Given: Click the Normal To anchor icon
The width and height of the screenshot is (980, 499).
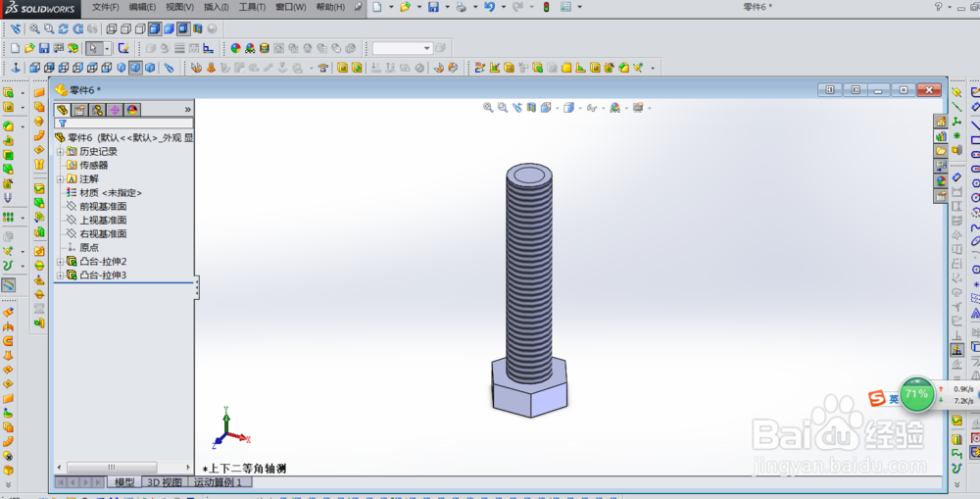Looking at the screenshot, I should [17, 68].
